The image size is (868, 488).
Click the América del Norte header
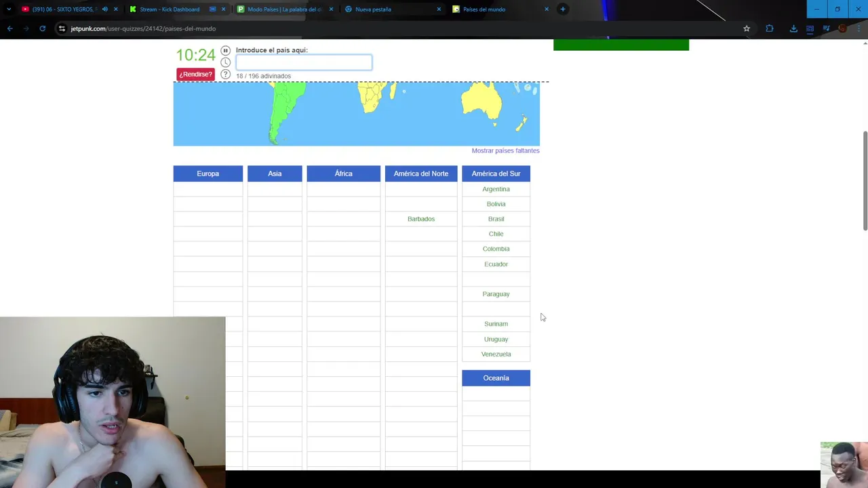tap(421, 174)
